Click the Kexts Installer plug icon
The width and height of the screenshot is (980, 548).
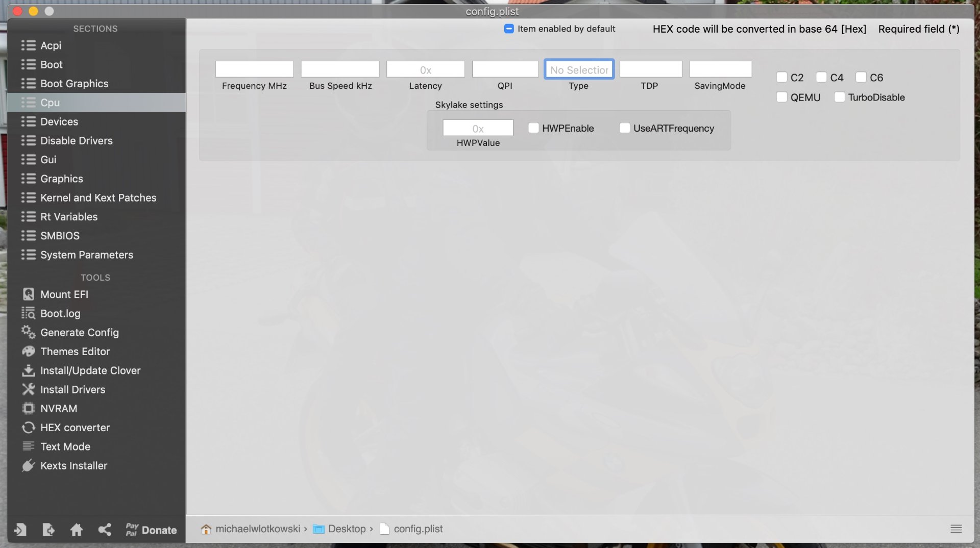(x=29, y=465)
